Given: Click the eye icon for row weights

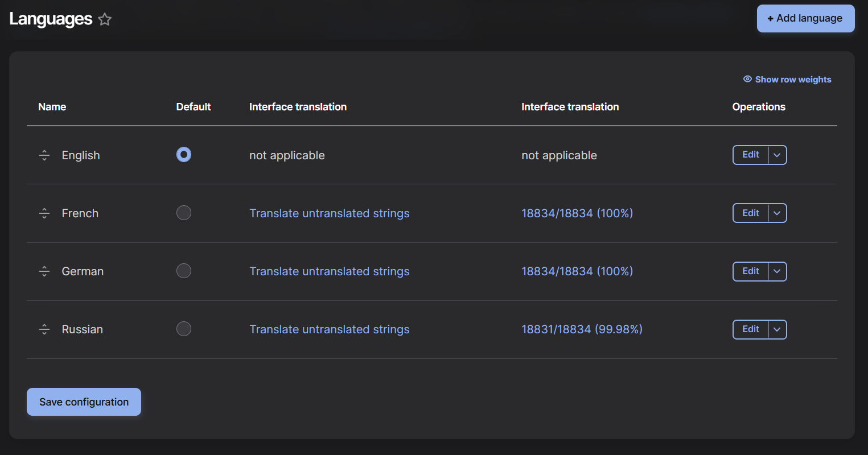Looking at the screenshot, I should click(x=747, y=79).
